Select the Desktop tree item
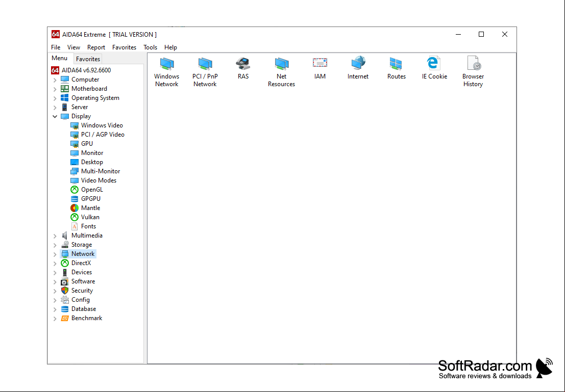The image size is (565, 392). 92,162
